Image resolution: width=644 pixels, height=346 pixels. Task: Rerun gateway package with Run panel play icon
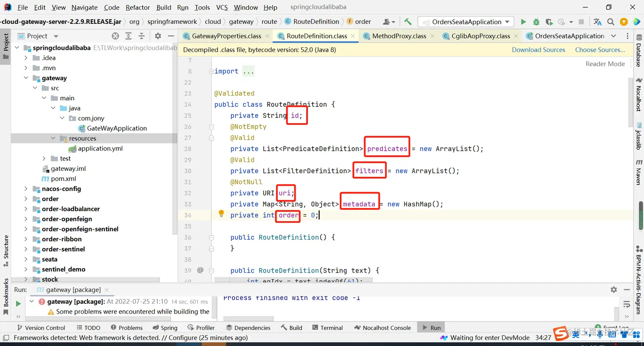[18, 304]
